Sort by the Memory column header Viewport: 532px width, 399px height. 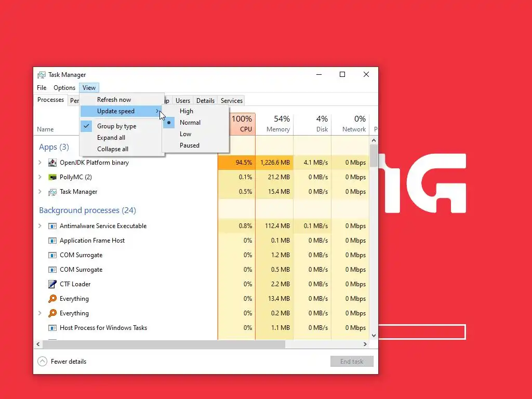pos(274,124)
